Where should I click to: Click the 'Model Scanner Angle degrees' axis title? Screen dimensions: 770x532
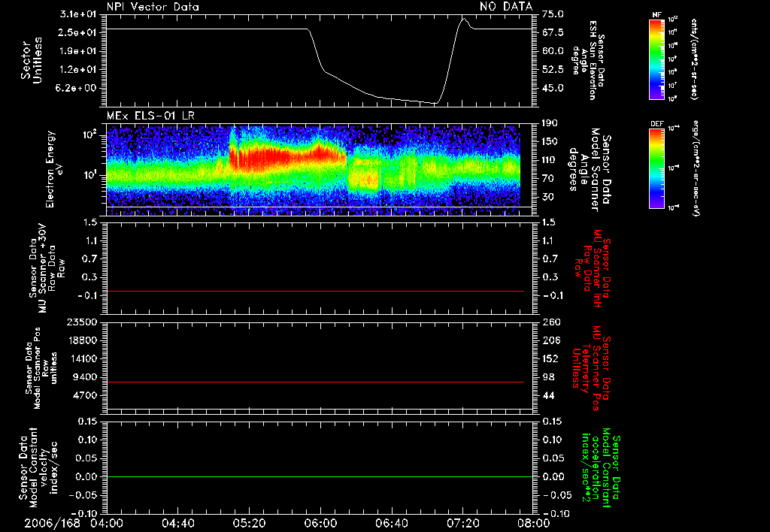coord(590,169)
